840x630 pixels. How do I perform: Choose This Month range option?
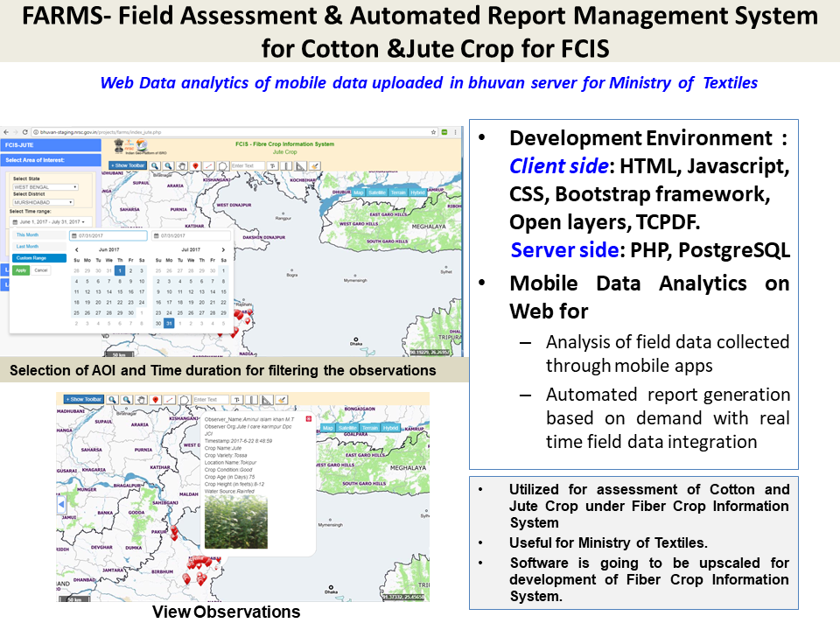pyautogui.click(x=39, y=234)
